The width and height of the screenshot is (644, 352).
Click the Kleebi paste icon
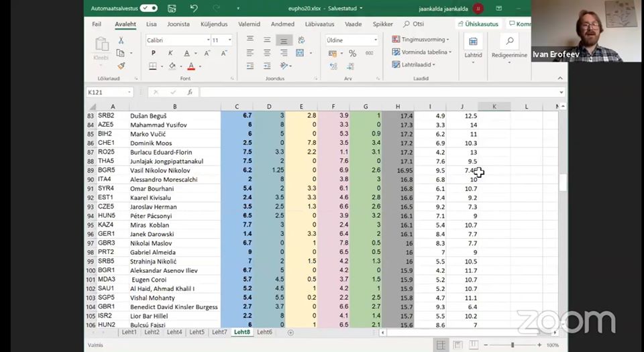pyautogui.click(x=101, y=44)
